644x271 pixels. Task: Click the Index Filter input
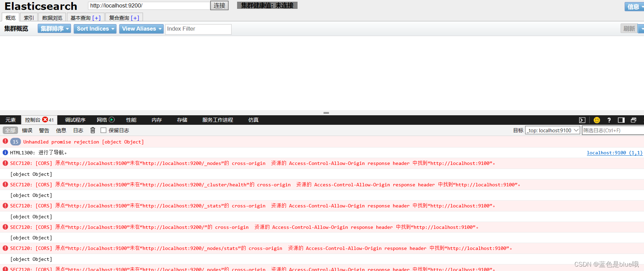coord(198,29)
